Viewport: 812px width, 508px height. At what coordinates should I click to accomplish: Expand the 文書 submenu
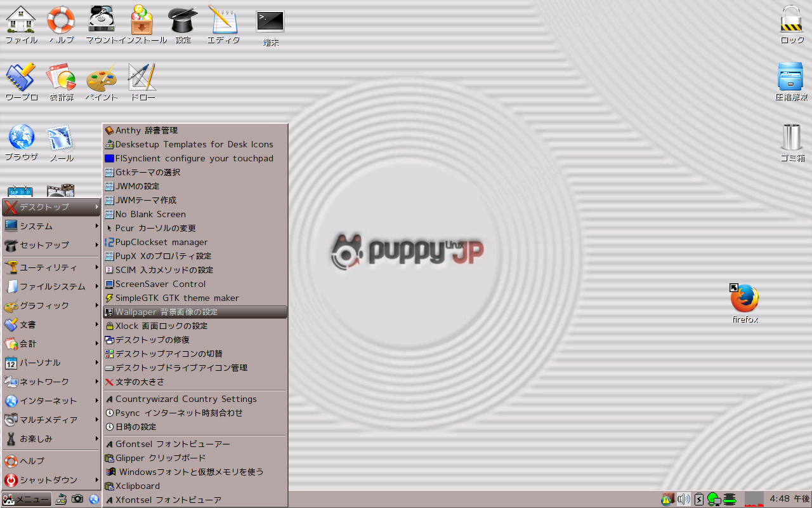tap(51, 324)
